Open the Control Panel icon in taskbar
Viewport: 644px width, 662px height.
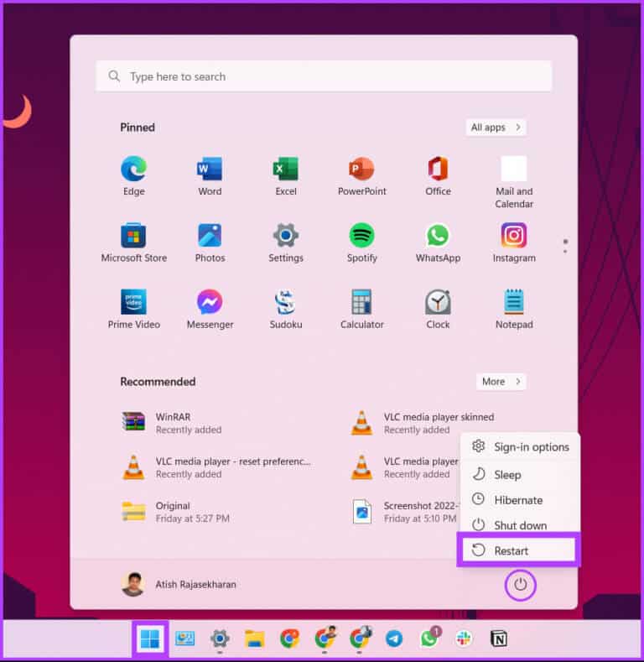click(184, 639)
